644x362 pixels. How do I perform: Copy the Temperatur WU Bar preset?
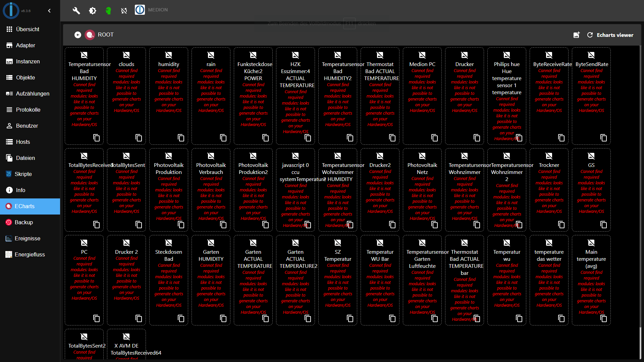392,318
